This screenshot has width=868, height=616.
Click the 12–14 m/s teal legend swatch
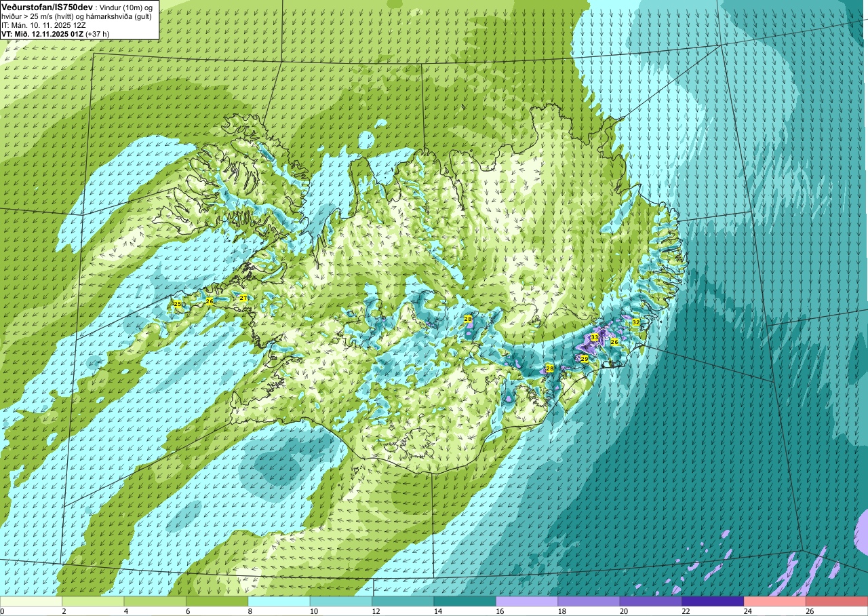click(403, 601)
